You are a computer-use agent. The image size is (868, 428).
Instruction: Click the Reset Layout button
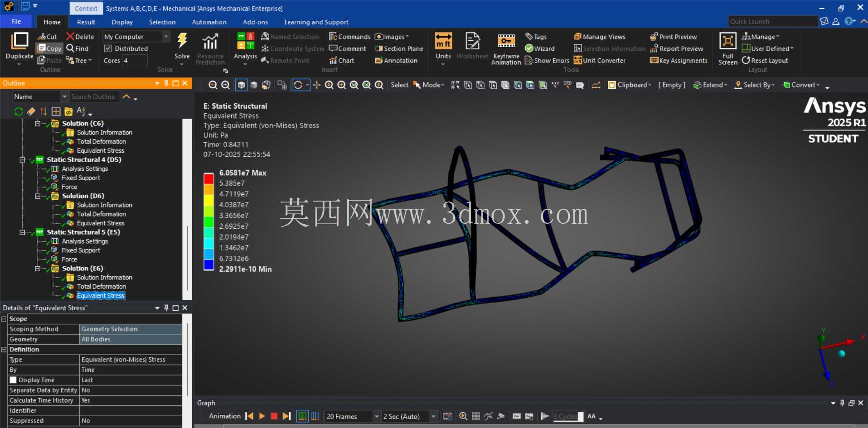765,60
